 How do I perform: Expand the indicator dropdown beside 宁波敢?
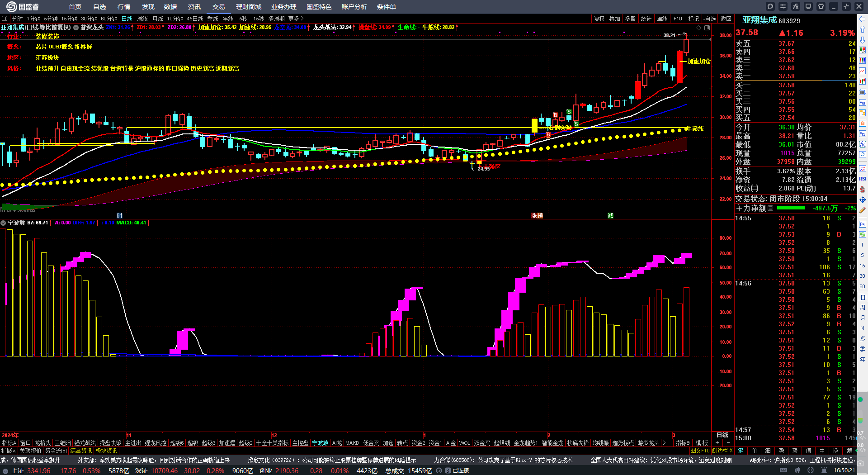[3, 223]
